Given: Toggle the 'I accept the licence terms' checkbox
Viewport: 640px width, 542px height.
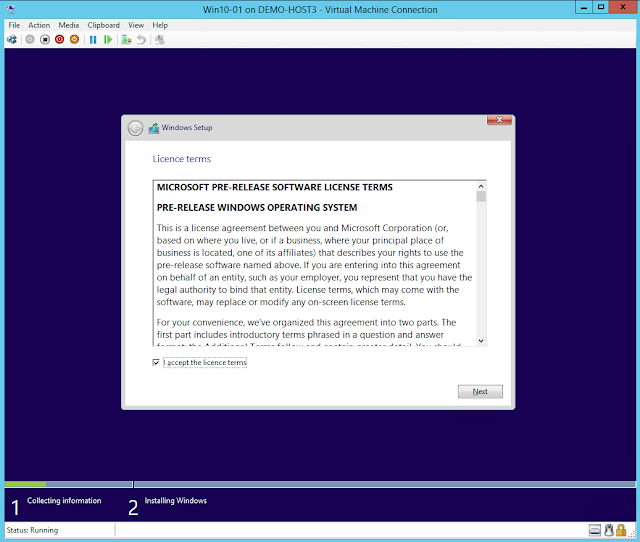Looking at the screenshot, I should tap(156, 363).
